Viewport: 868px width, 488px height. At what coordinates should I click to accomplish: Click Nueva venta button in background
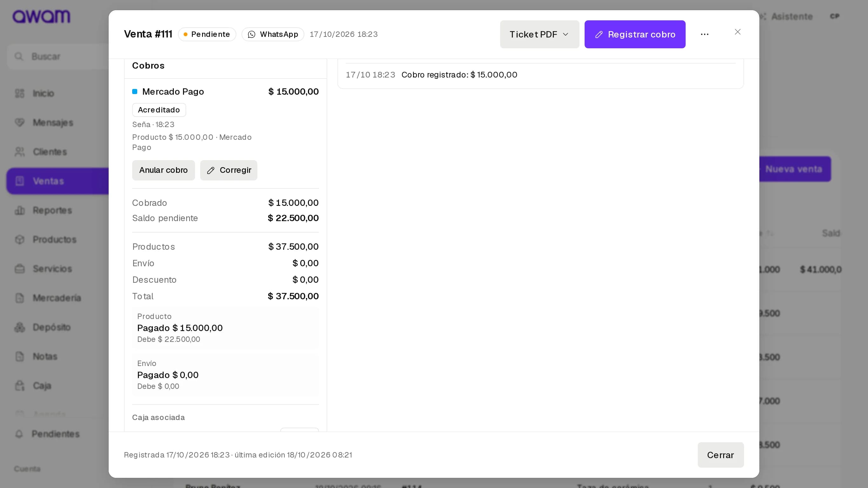point(795,169)
